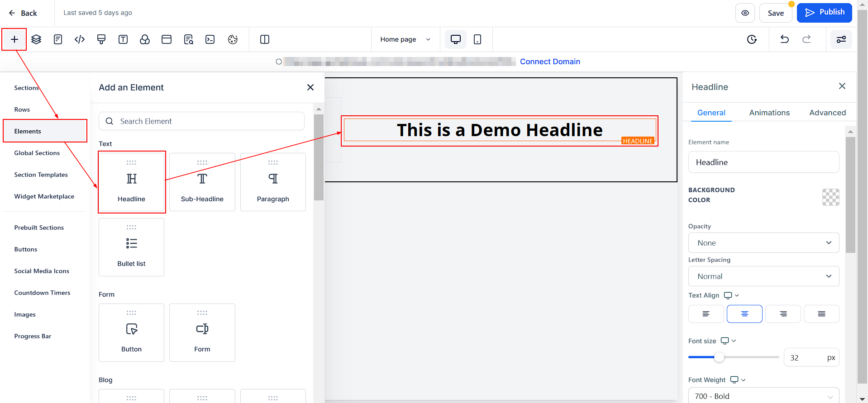Edit the Element name field
Viewport: 868px width, 403px height.
pyautogui.click(x=763, y=162)
